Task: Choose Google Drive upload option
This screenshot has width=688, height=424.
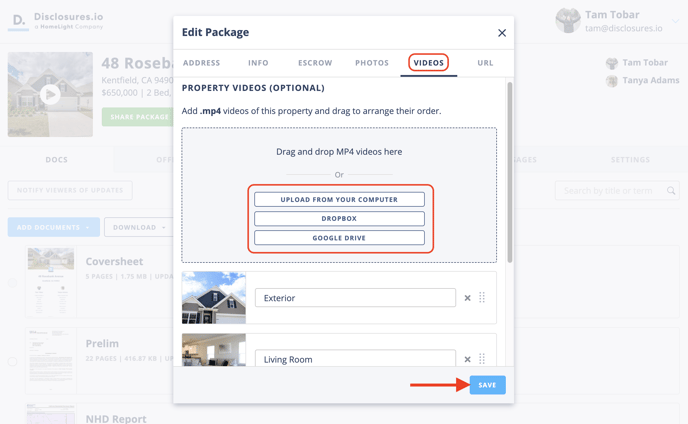Action: click(339, 237)
